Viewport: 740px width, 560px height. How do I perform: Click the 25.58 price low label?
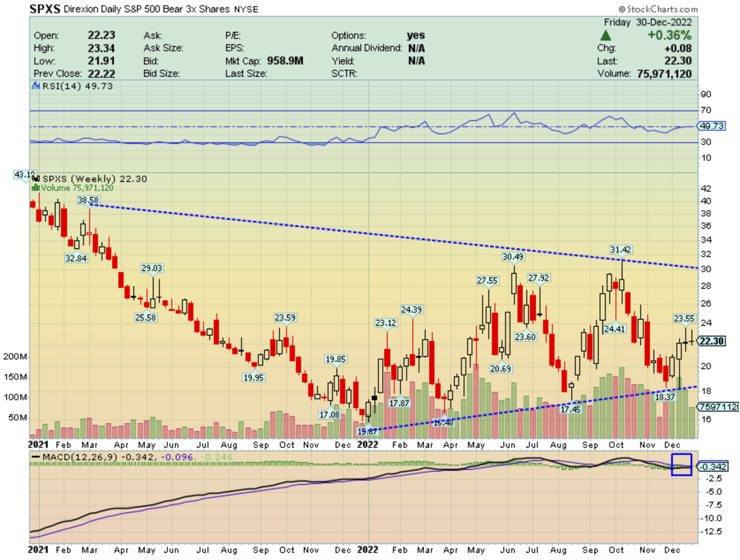tap(146, 317)
